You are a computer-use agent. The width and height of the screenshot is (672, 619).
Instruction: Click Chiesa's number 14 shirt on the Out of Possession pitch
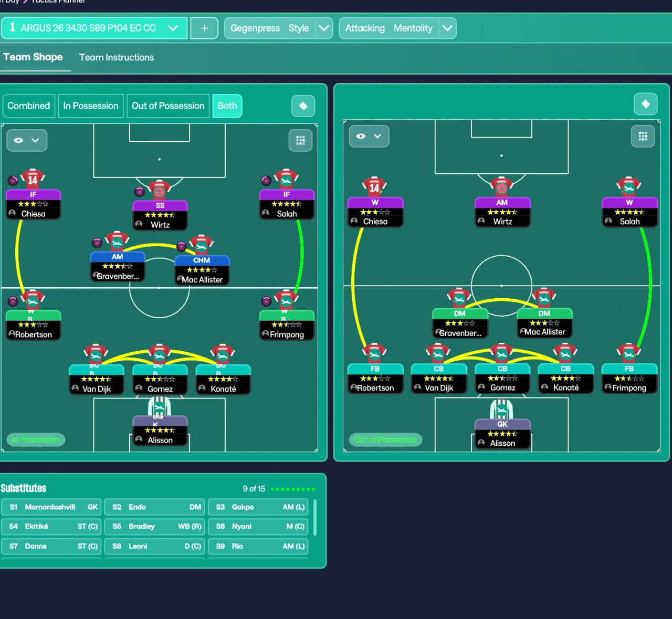click(374, 187)
